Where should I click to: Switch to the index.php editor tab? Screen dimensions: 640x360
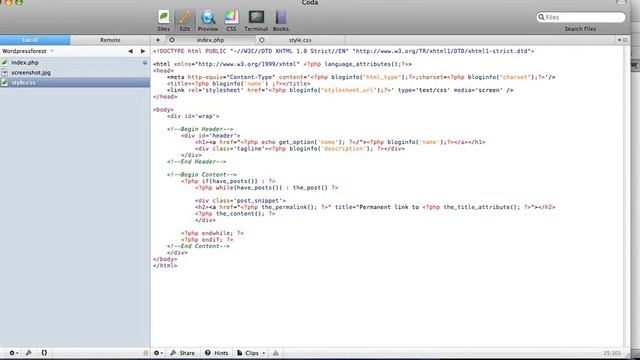coord(210,40)
